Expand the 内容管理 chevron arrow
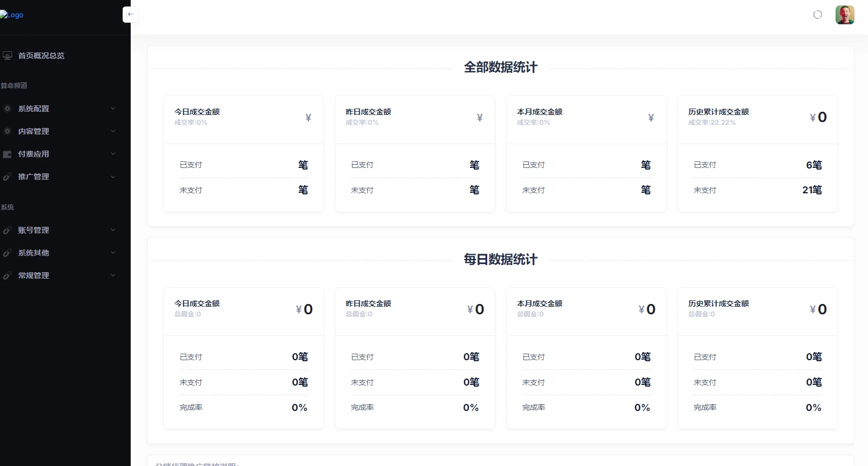This screenshot has width=868, height=466. [113, 131]
